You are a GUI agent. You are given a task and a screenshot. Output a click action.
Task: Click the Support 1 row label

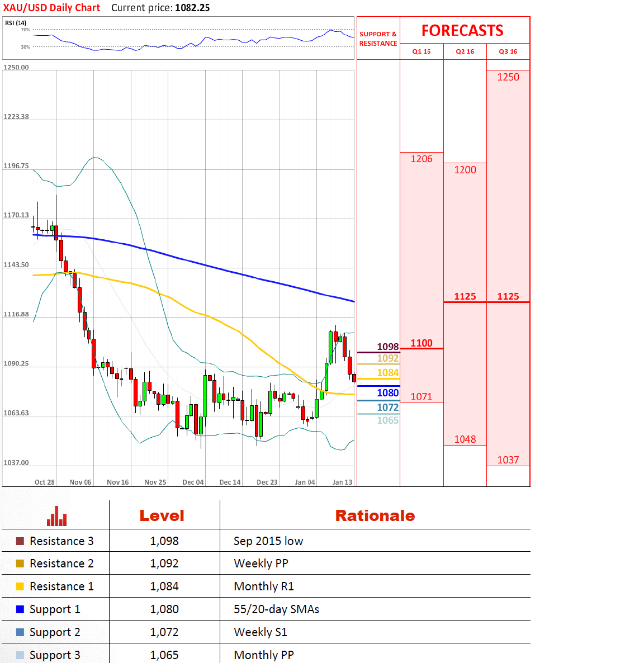coord(55,610)
